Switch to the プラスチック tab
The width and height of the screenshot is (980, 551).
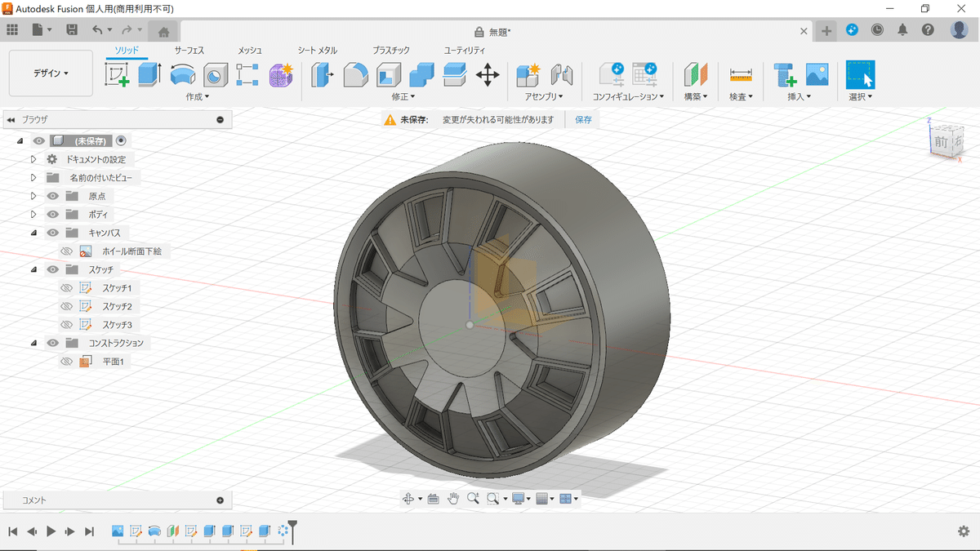391,51
